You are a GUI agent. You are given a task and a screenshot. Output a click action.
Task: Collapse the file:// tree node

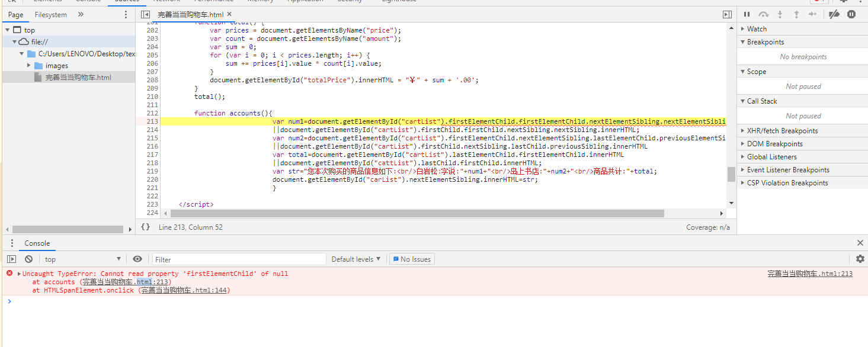click(x=14, y=41)
